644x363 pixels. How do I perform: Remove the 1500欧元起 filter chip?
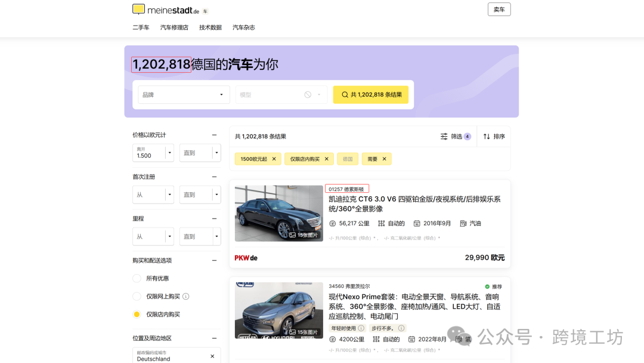274,159
